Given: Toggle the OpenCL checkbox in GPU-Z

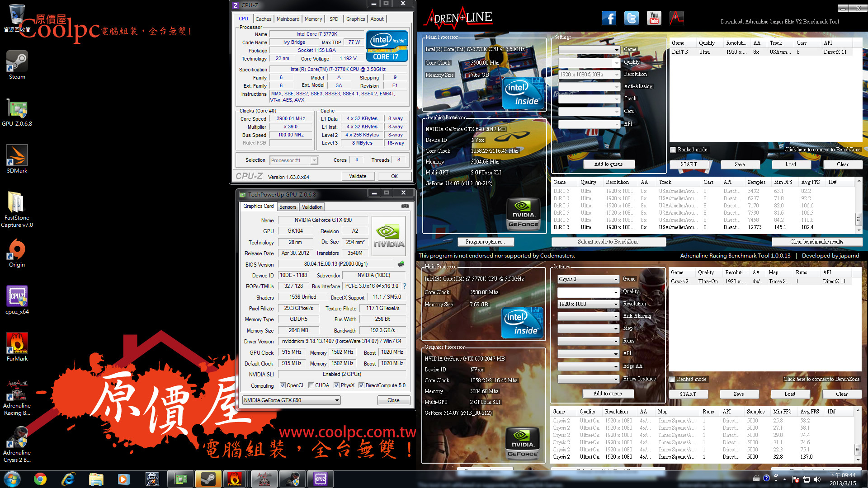Looking at the screenshot, I should 283,385.
